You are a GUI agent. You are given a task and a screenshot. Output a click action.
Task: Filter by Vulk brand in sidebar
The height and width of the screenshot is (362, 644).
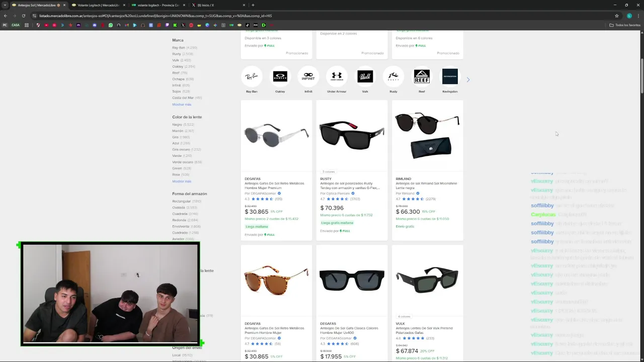click(181, 60)
